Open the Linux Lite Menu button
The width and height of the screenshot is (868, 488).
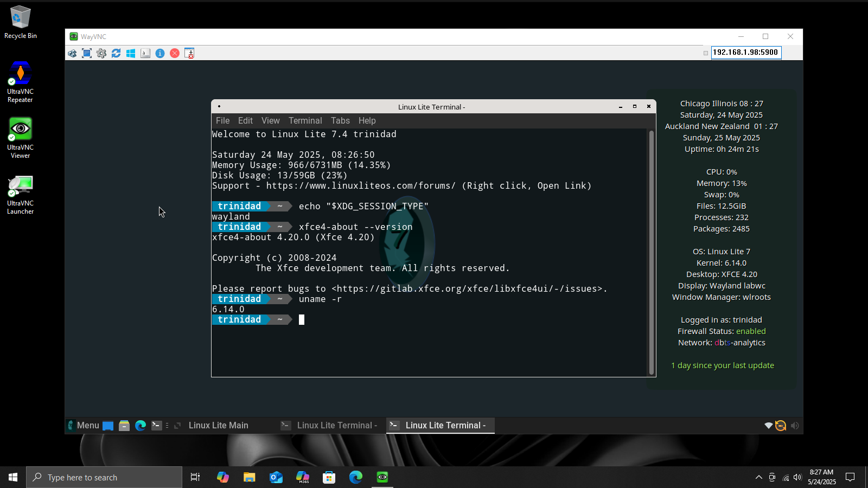[x=83, y=426]
